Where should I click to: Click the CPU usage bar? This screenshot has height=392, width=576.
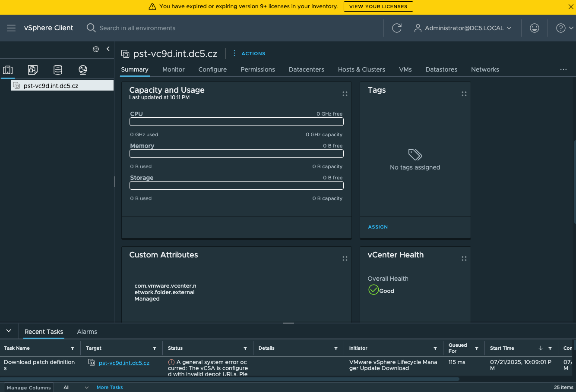[237, 122]
